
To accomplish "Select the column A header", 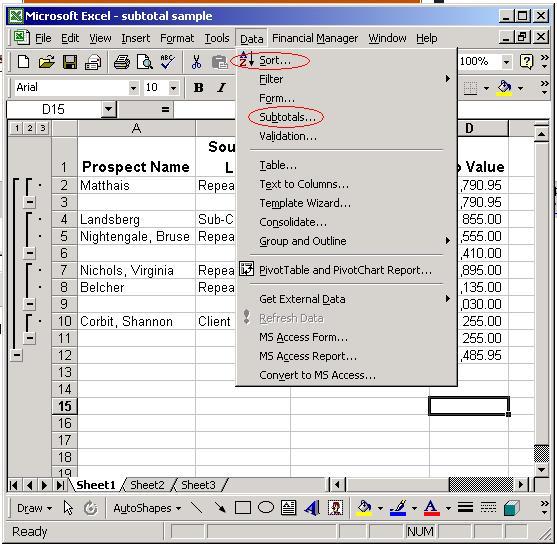I will point(136,128).
